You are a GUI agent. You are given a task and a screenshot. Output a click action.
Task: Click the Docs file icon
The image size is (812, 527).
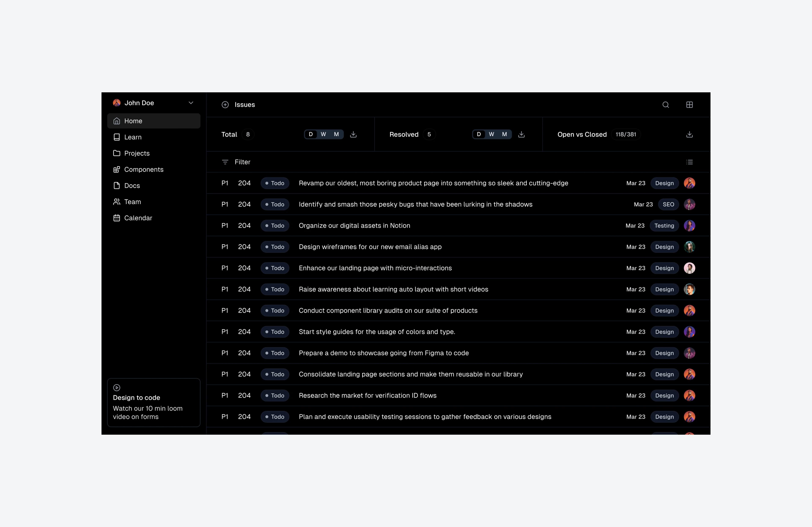117,186
